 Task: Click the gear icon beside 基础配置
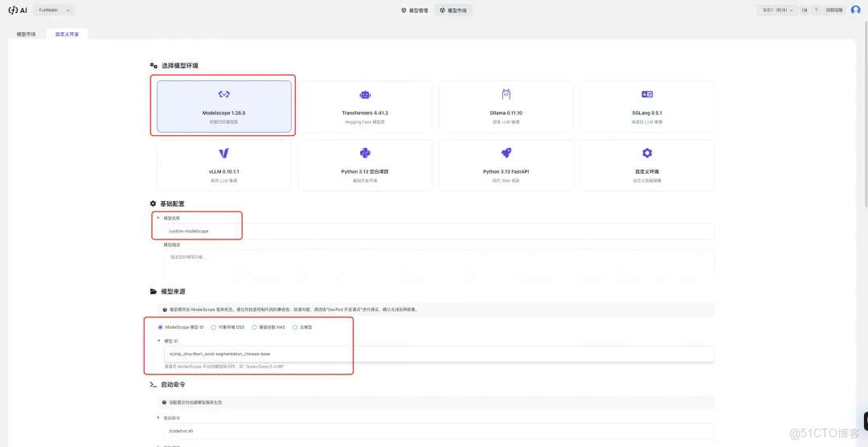pyautogui.click(x=154, y=204)
